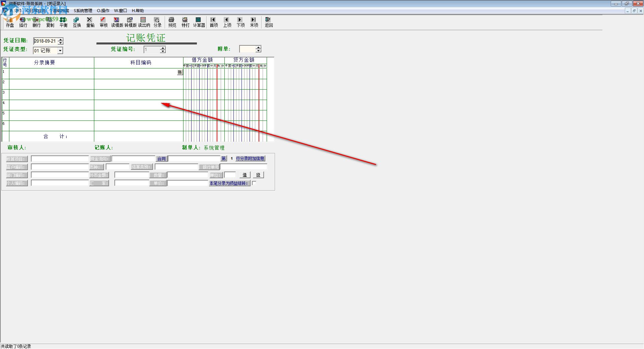Go to 首项 first record
The image size is (644, 349).
click(214, 22)
